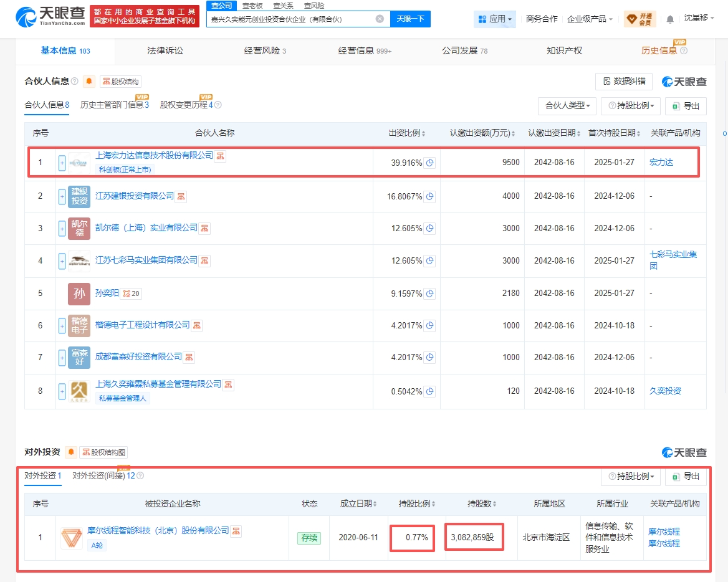Open equity icon beside 摩尔线程智能科技
Viewport: 728px width, 582px height.
click(x=236, y=531)
